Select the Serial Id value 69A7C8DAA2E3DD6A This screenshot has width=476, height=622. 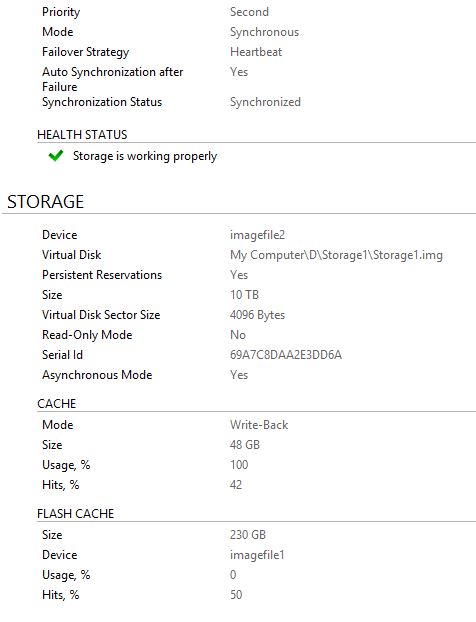pyautogui.click(x=286, y=355)
